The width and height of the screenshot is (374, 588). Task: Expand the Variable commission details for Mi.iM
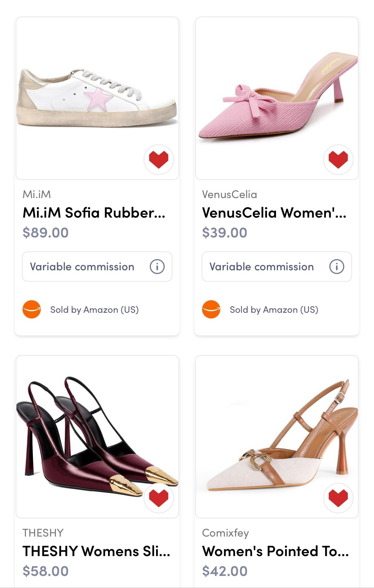point(97,267)
